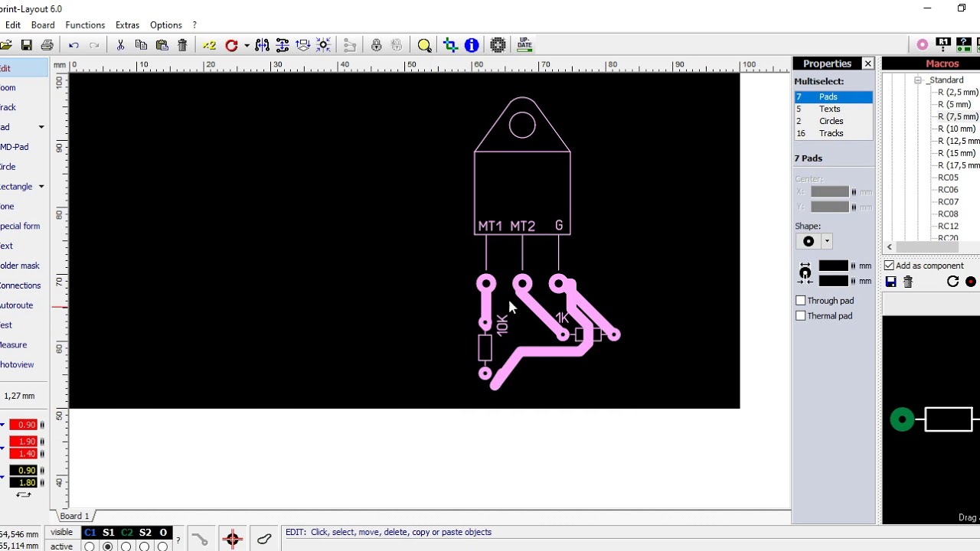The image size is (980, 551).
Task: Cut the selection with the scissors icon
Action: (120, 45)
